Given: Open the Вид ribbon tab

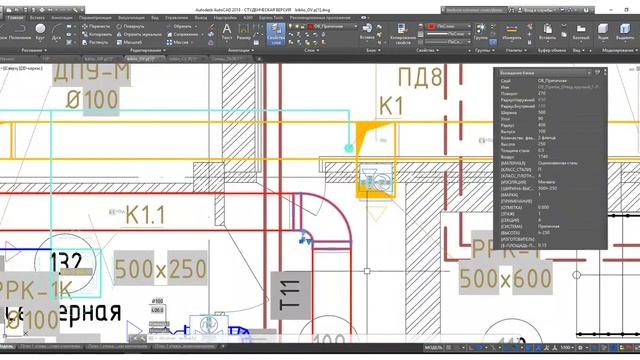Looking at the screenshot, I should pyautogui.click(x=155, y=18).
